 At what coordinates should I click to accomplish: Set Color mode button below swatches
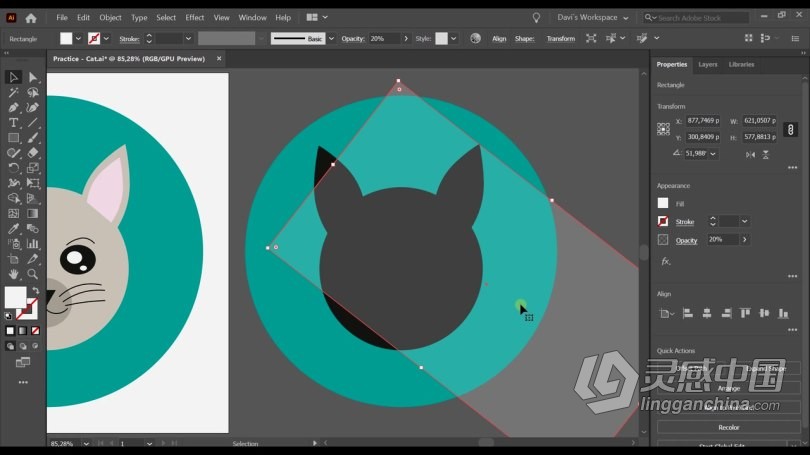(10, 331)
